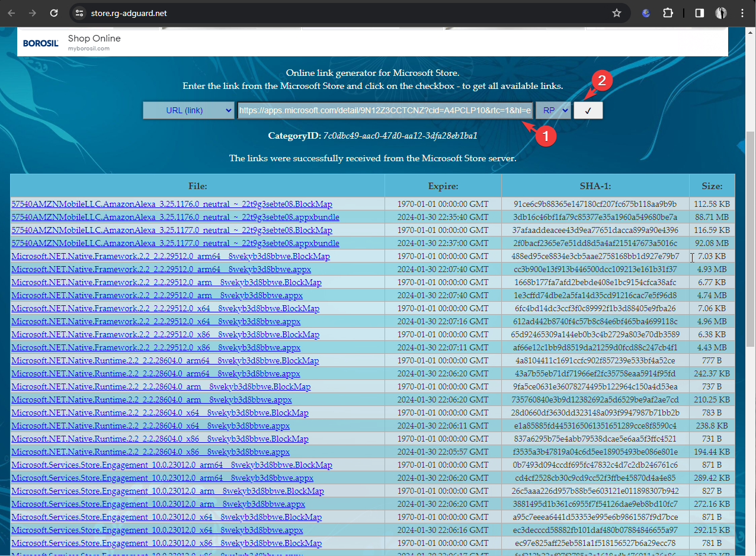756x556 pixels.
Task: Click SHA-1 starting with 612ad442b8740f4c
Action: coord(595,321)
